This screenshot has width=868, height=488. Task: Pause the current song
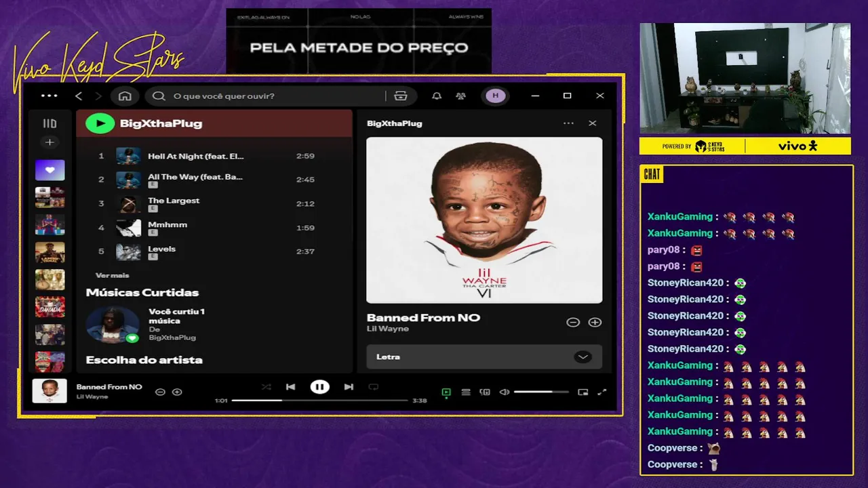click(x=319, y=387)
